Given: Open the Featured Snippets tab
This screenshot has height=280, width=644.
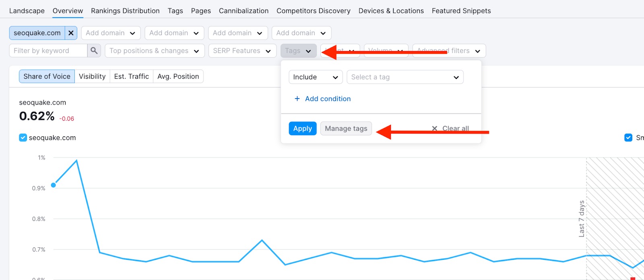Looking at the screenshot, I should [461, 11].
